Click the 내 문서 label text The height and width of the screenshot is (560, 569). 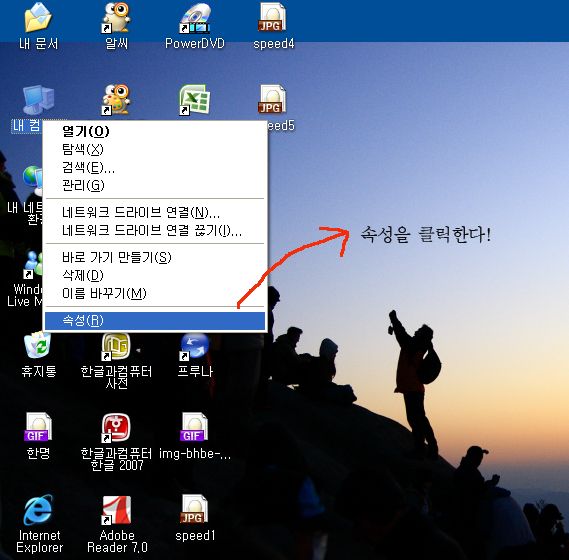(38, 44)
